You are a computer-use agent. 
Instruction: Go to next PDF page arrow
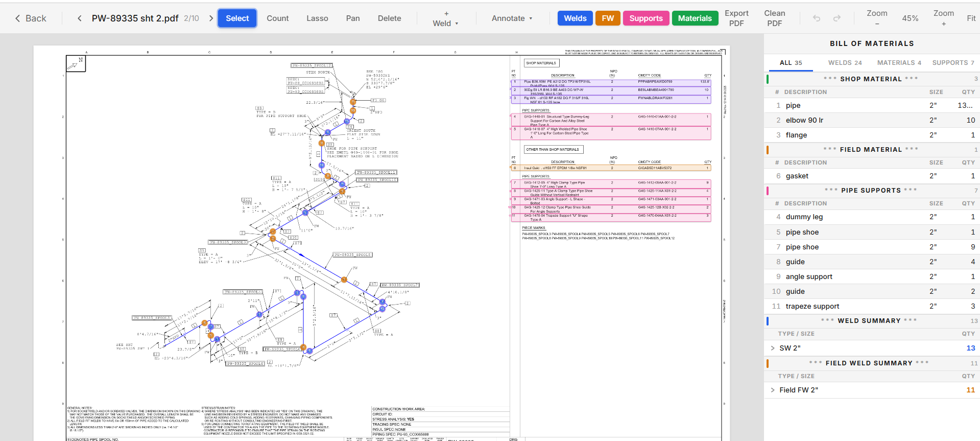click(211, 18)
